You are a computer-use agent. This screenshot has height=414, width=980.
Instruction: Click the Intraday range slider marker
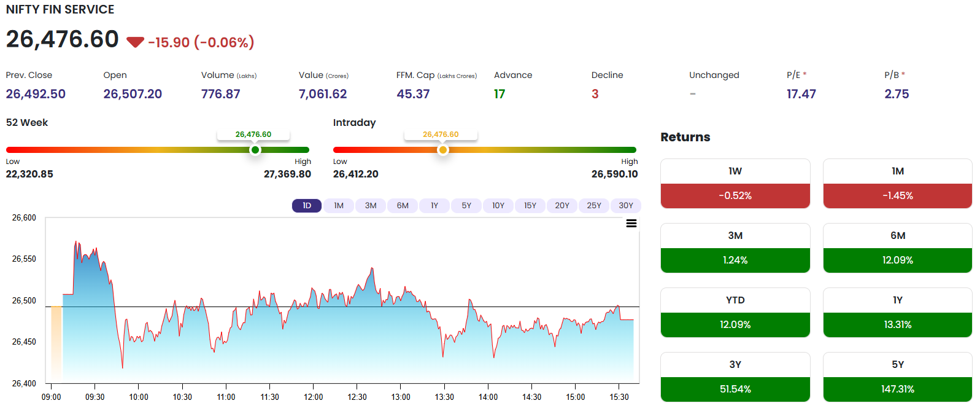(442, 150)
